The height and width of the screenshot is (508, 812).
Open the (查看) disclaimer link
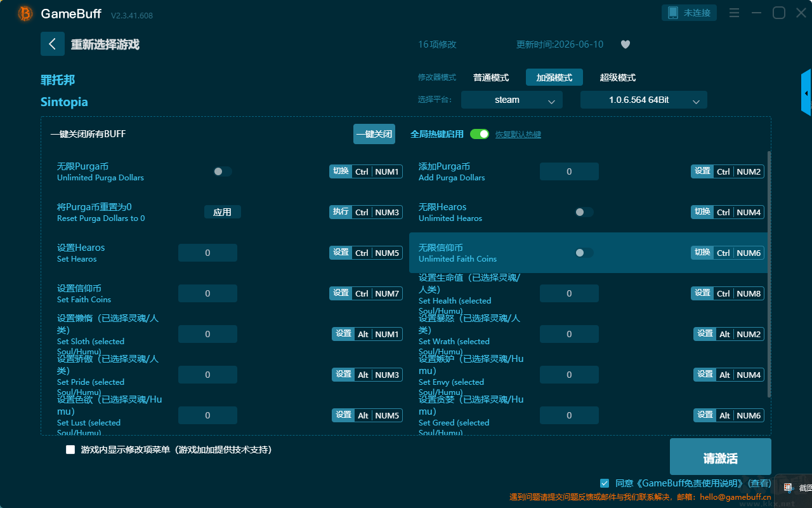click(758, 483)
